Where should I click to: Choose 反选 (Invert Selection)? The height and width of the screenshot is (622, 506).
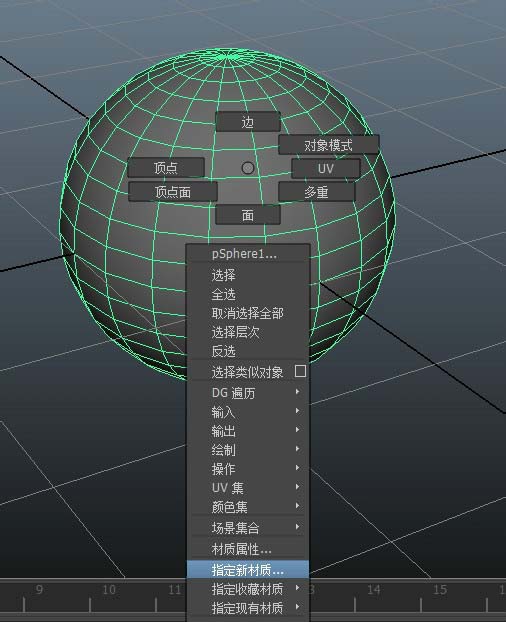click(248, 351)
